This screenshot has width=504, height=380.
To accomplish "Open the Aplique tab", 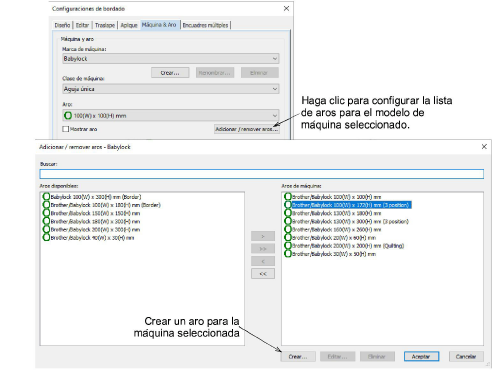I will (x=129, y=25).
